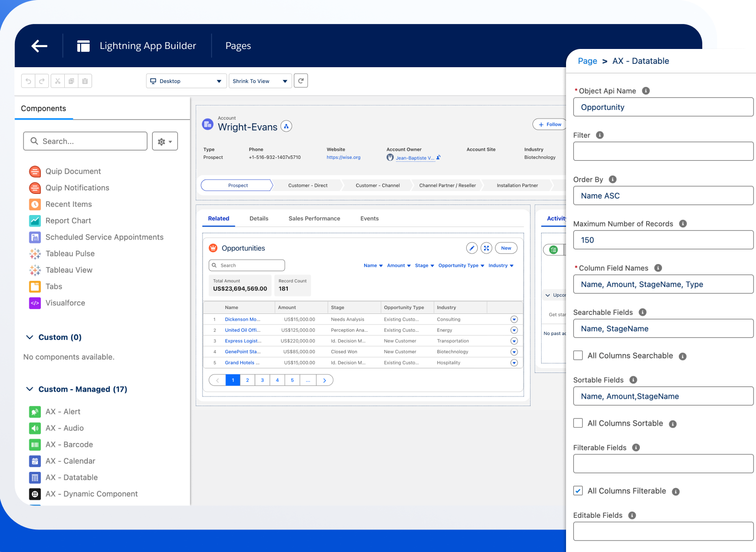The image size is (756, 552).
Task: Click the edit pencil icon on Opportunities
Action: coord(472,248)
